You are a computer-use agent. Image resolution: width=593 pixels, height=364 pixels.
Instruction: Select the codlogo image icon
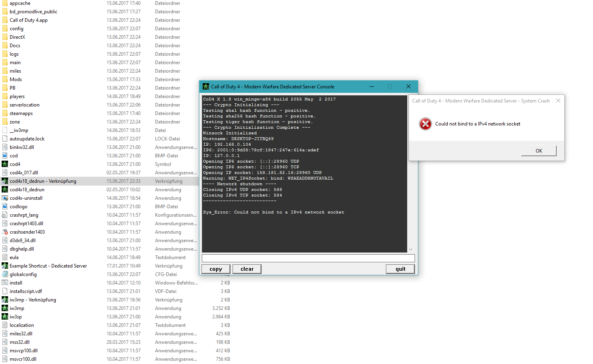tap(5, 207)
